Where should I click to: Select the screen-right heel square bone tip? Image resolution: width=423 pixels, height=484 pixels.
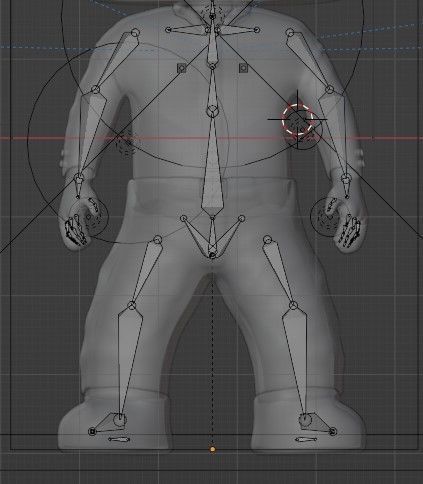pos(333,432)
